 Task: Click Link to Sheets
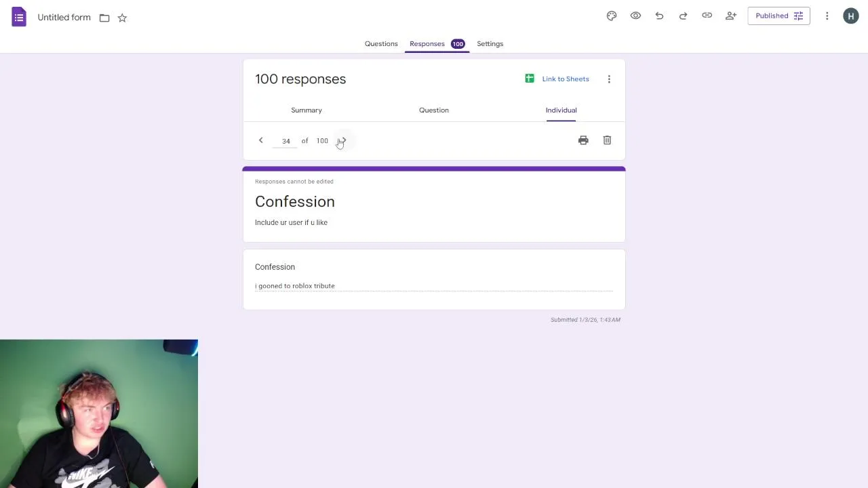pyautogui.click(x=566, y=79)
